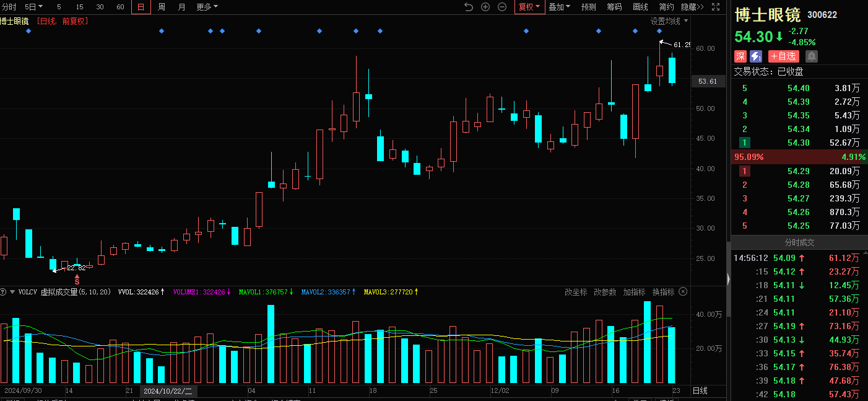Set a price alert with the bell icon
This screenshot has height=401, width=868.
click(812, 56)
